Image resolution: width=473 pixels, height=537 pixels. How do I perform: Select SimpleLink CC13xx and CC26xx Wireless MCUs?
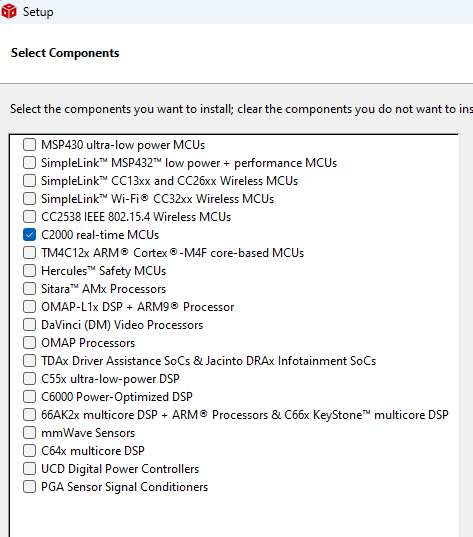[x=29, y=180]
